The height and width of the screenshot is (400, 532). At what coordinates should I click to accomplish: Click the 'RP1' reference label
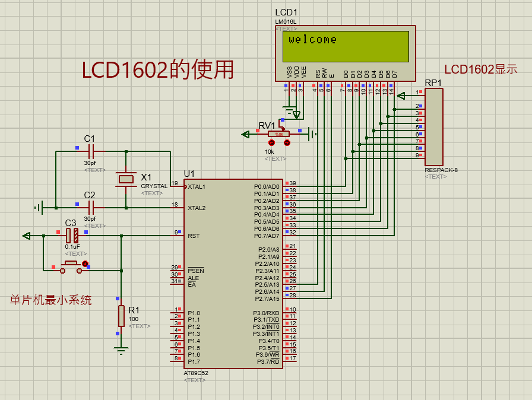[x=433, y=83]
